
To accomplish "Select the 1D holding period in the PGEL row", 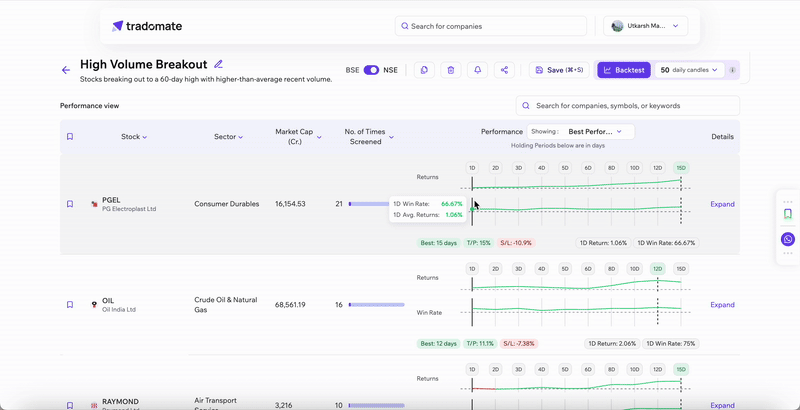I will point(472,168).
